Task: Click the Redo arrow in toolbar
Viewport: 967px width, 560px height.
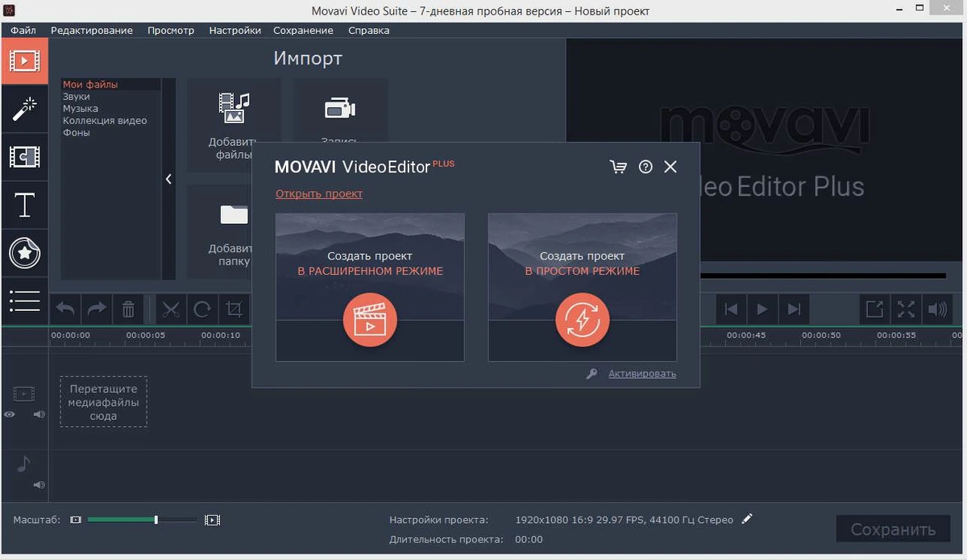Action: 97,309
